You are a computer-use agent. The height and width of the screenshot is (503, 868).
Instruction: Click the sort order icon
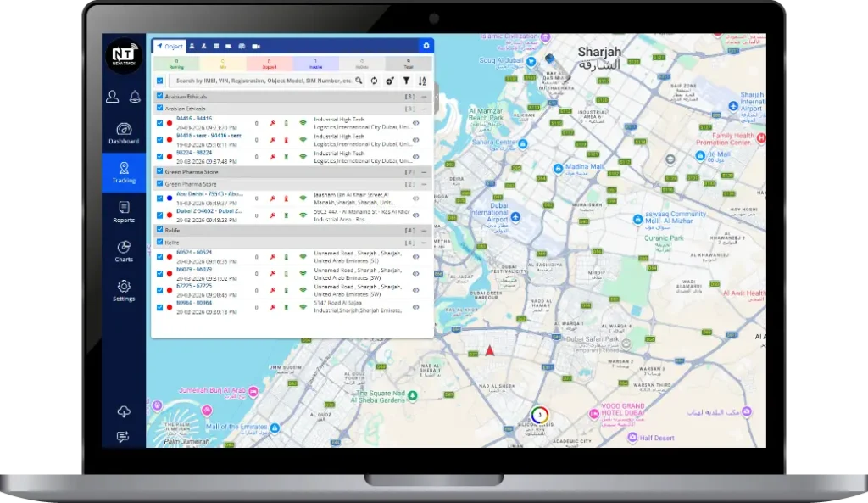(422, 81)
